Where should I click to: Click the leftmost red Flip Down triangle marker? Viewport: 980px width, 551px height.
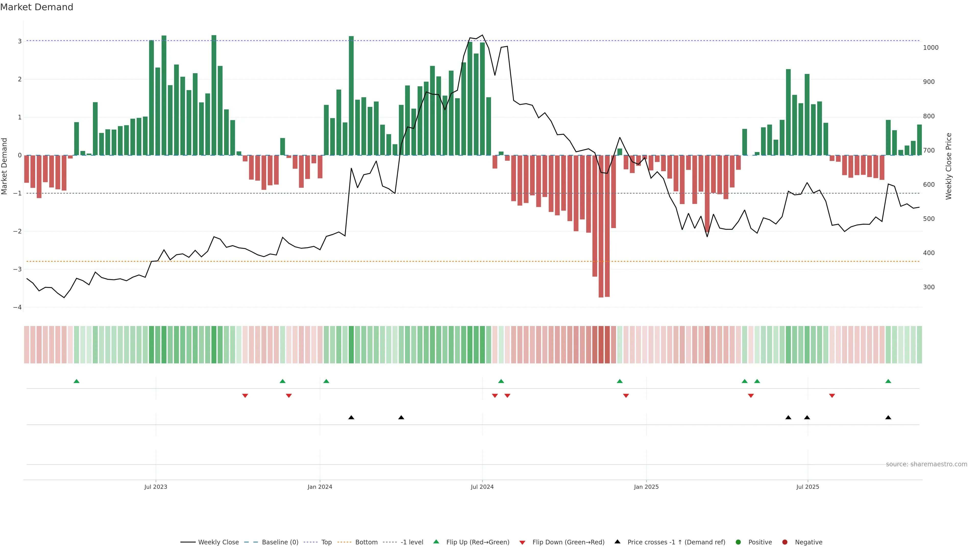coord(245,396)
